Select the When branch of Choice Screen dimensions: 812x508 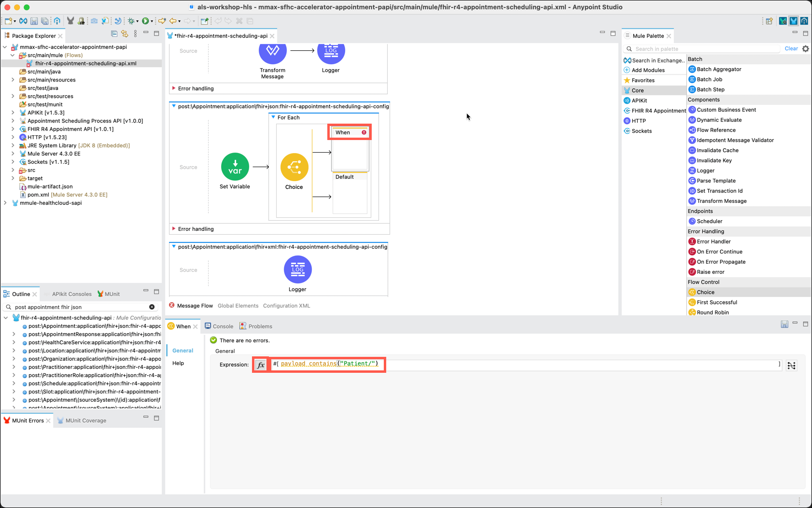pos(350,149)
